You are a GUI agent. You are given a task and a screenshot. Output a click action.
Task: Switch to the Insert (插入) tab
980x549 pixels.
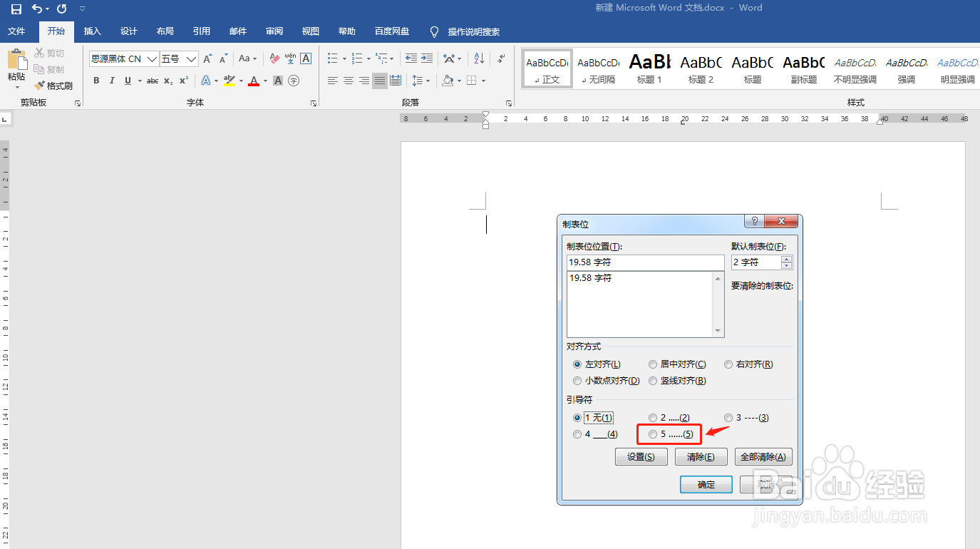click(93, 31)
